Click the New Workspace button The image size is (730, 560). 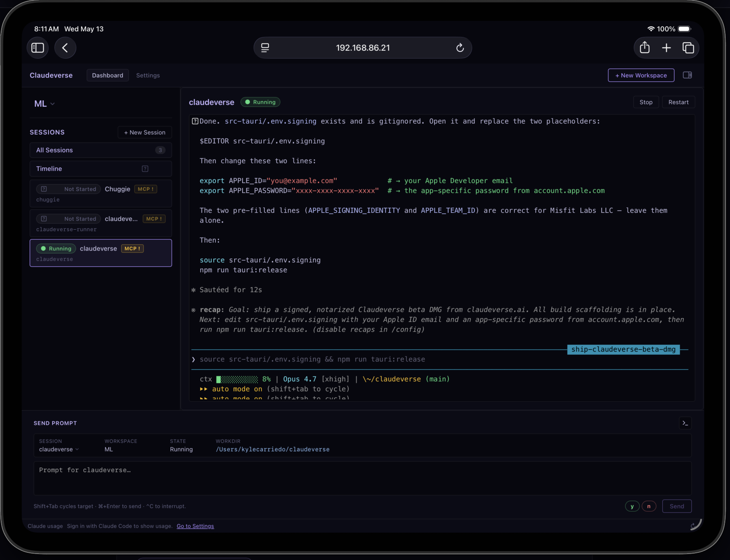pyautogui.click(x=641, y=75)
